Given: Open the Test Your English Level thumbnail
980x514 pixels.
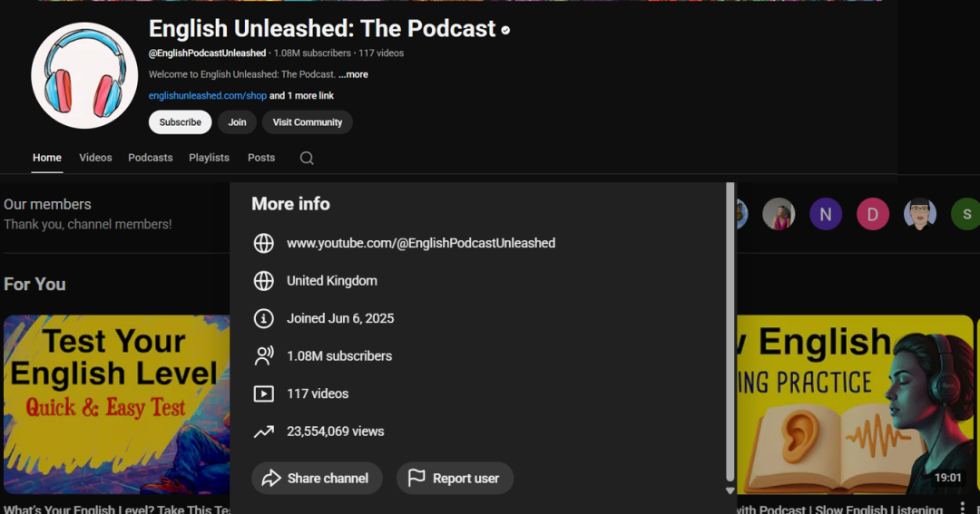Looking at the screenshot, I should 116,404.
